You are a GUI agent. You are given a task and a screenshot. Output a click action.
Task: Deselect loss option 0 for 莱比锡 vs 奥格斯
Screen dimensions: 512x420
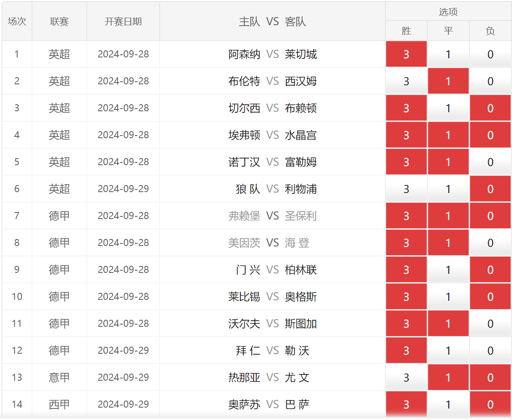pos(490,297)
